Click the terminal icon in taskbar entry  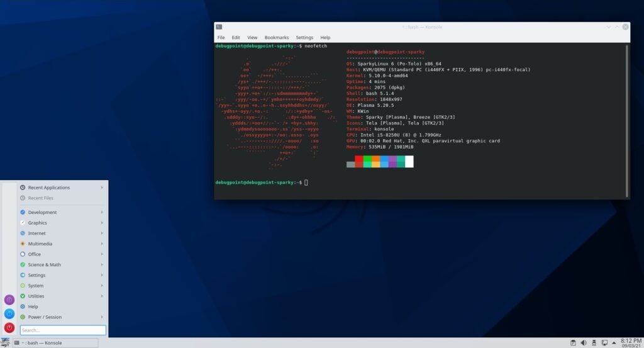16,343
